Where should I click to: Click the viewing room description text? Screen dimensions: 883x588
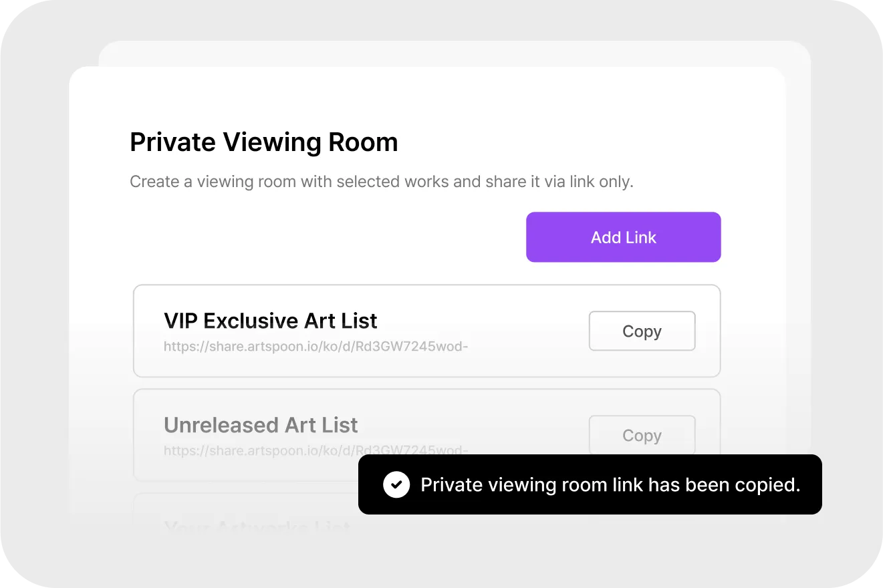click(x=381, y=181)
